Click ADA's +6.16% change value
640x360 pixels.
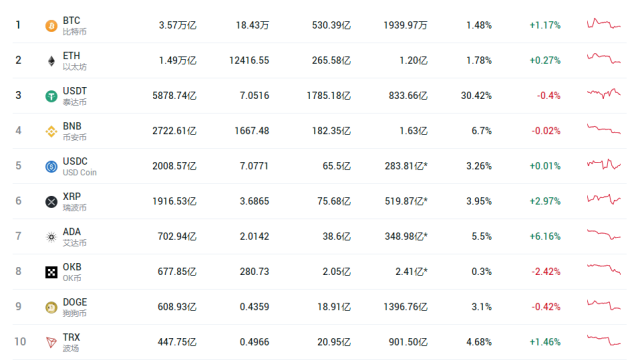coord(545,236)
